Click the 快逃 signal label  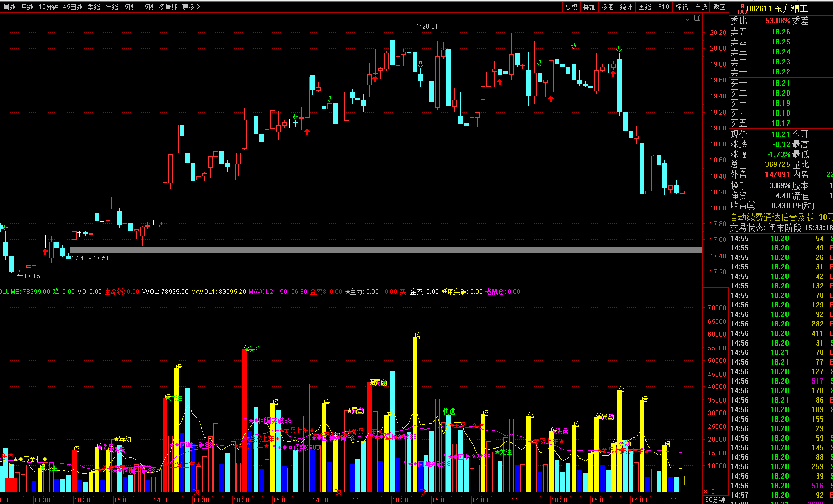449,412
